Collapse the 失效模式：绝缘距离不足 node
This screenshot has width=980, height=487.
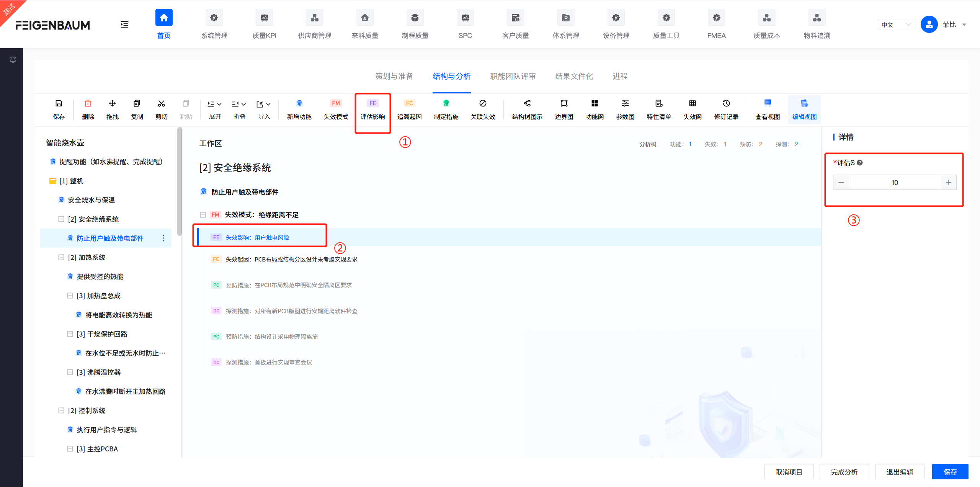coord(203,215)
